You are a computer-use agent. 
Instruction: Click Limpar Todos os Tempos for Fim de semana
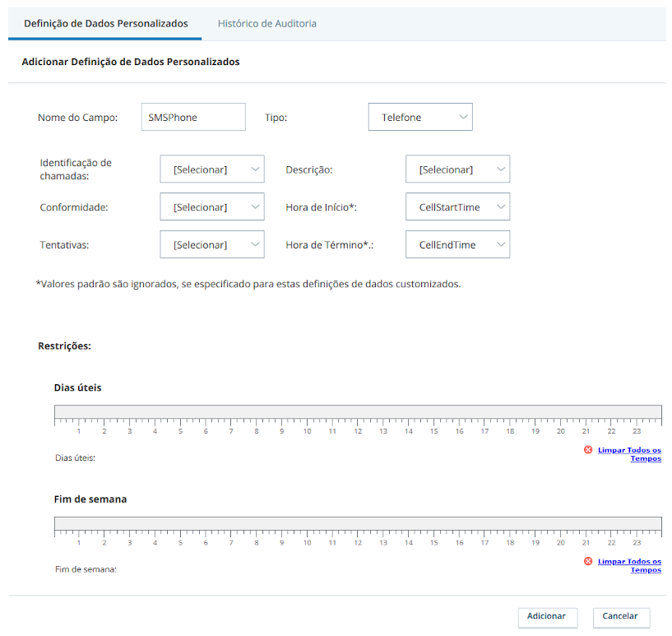point(629,565)
